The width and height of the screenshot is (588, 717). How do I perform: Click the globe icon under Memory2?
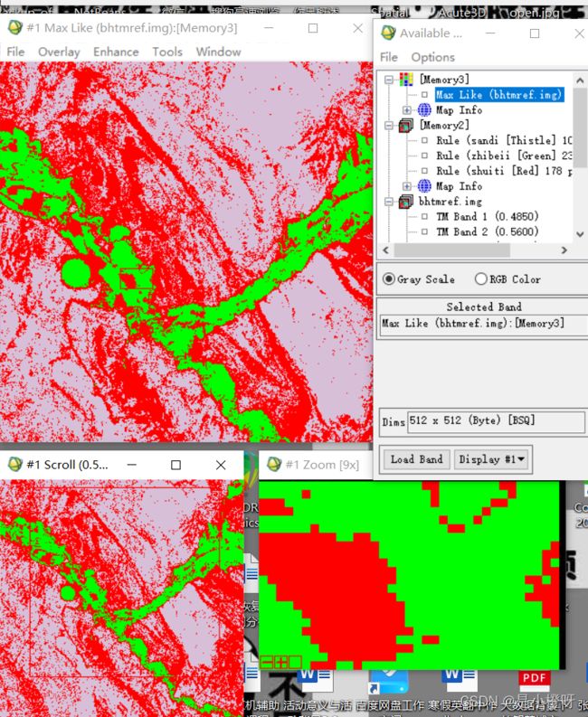(424, 186)
